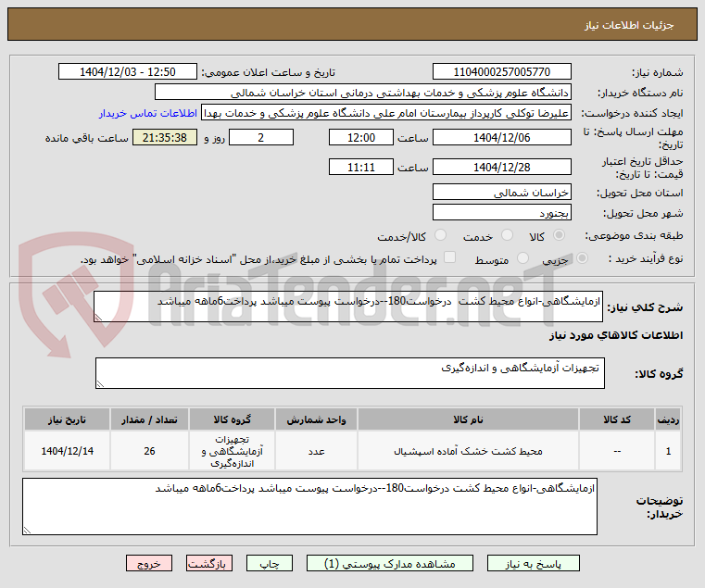The image size is (705, 588).
Task: Click the تعداد / مقدار column header
Action: (x=149, y=419)
